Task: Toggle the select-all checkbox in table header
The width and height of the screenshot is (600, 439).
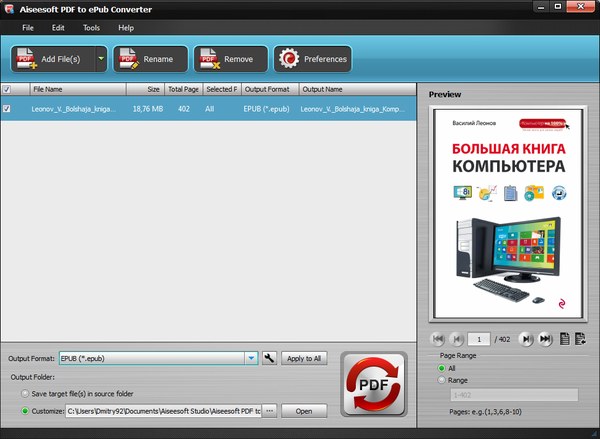Action: 8,89
